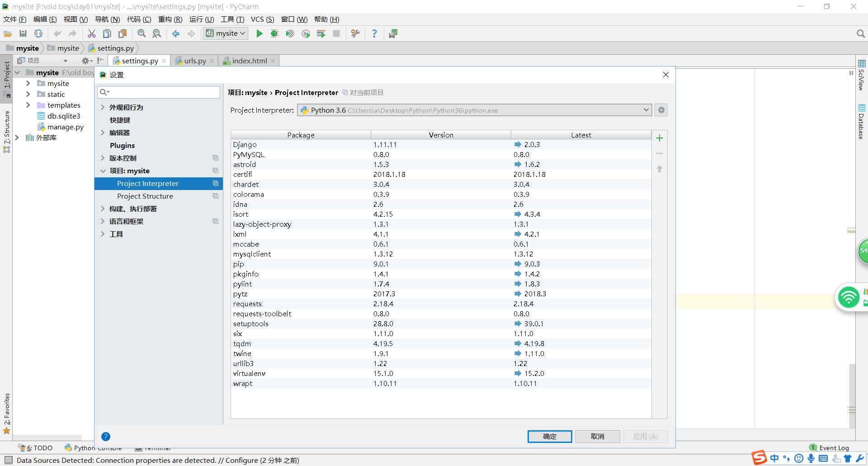868x466 pixels.
Task: Close the settings.py editor tab
Action: click(x=164, y=61)
